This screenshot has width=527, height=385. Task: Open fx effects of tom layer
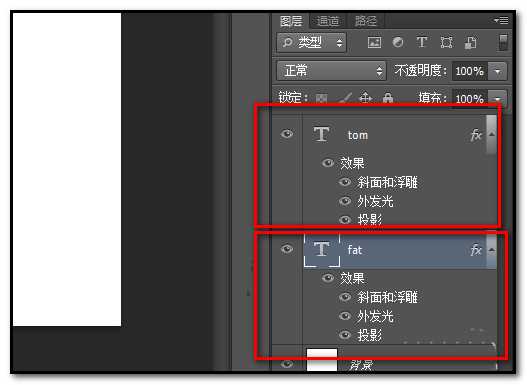click(x=476, y=135)
